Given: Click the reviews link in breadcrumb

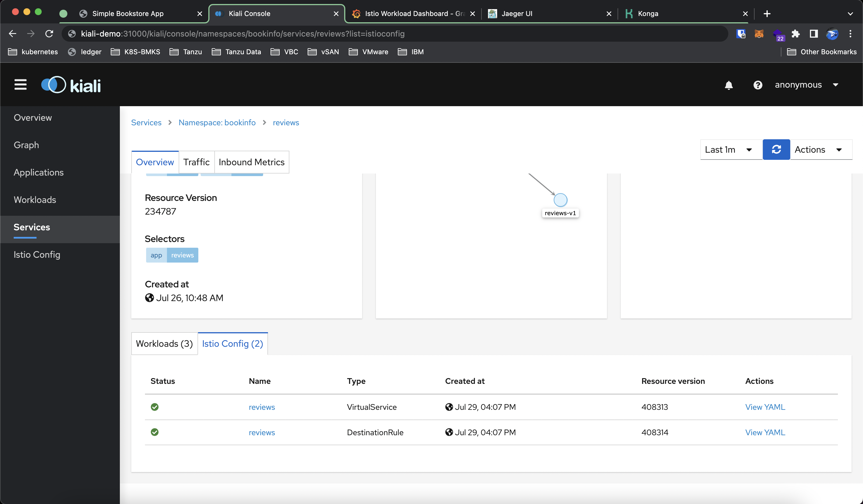Looking at the screenshot, I should (286, 122).
